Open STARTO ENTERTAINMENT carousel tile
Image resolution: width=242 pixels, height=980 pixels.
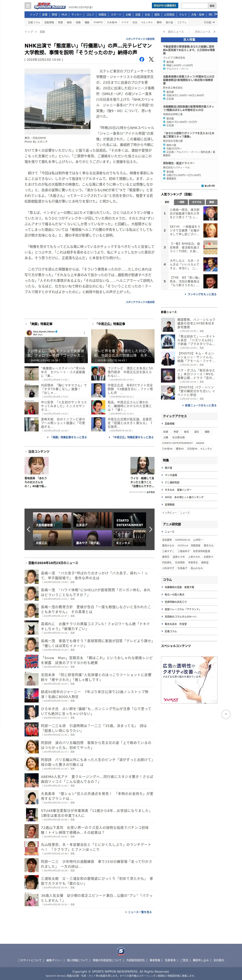point(129,520)
